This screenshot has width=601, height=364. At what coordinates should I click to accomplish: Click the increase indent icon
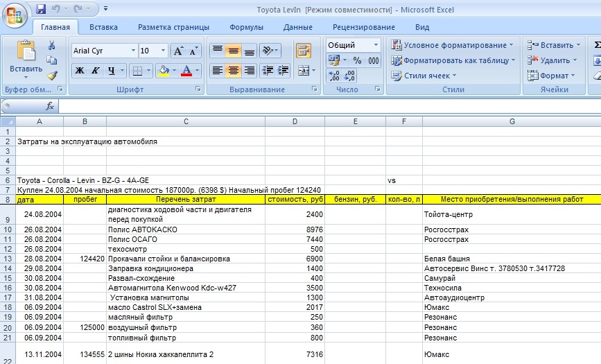[x=283, y=71]
